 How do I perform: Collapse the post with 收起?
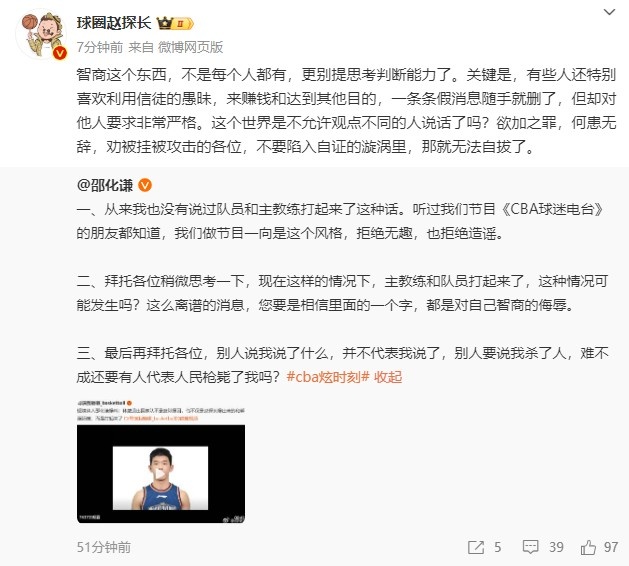click(388, 377)
